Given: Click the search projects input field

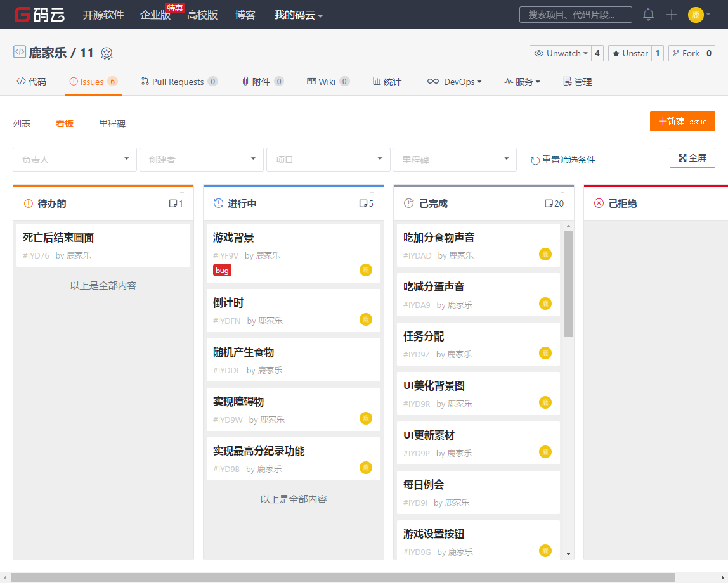Looking at the screenshot, I should [575, 15].
